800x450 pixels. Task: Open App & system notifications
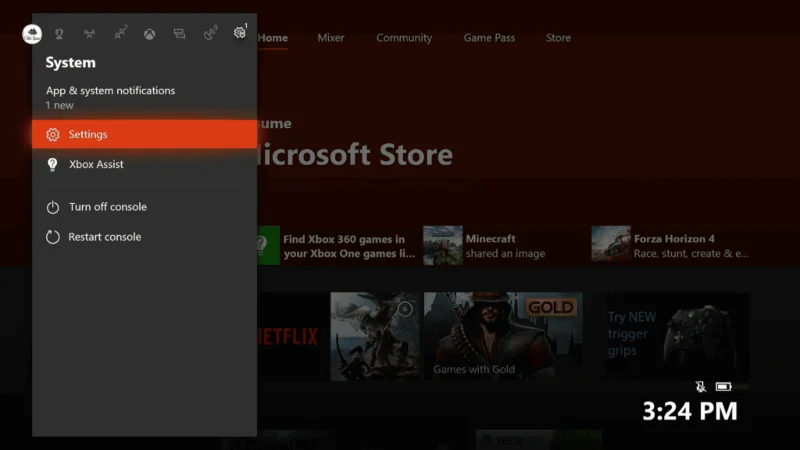click(x=144, y=97)
